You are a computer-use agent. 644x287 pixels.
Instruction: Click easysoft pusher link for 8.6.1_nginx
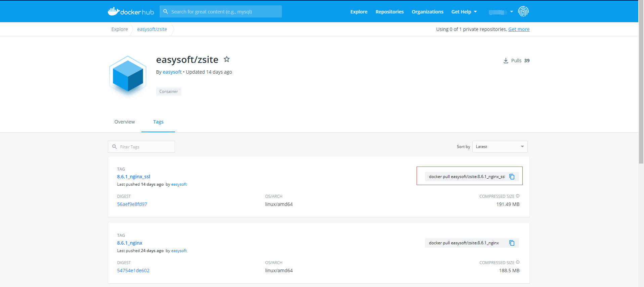(179, 251)
